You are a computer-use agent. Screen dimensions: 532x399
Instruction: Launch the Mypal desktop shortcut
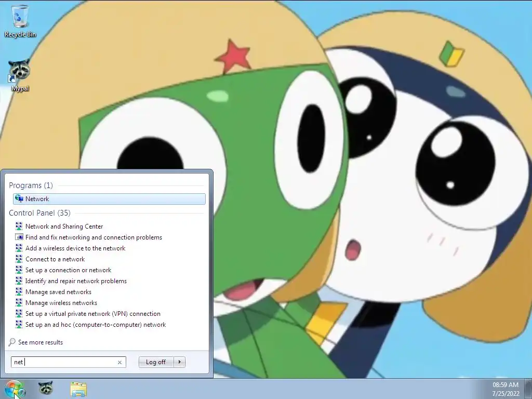click(20, 75)
